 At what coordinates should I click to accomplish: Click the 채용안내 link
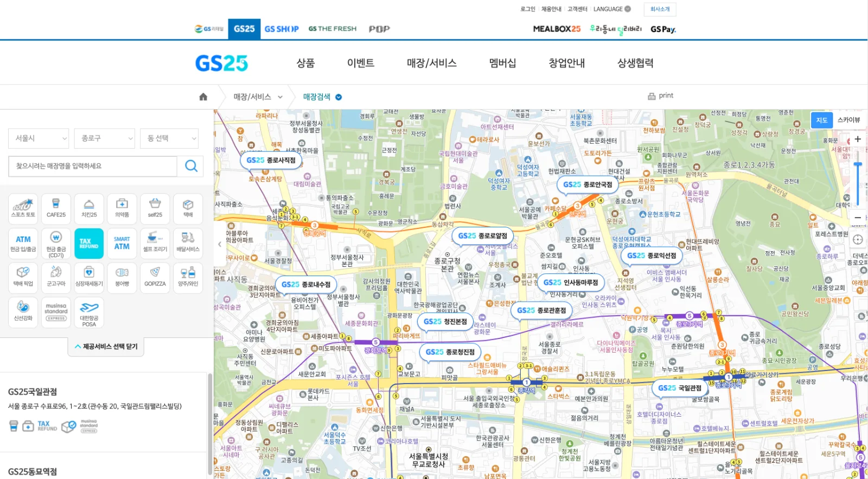[551, 9]
